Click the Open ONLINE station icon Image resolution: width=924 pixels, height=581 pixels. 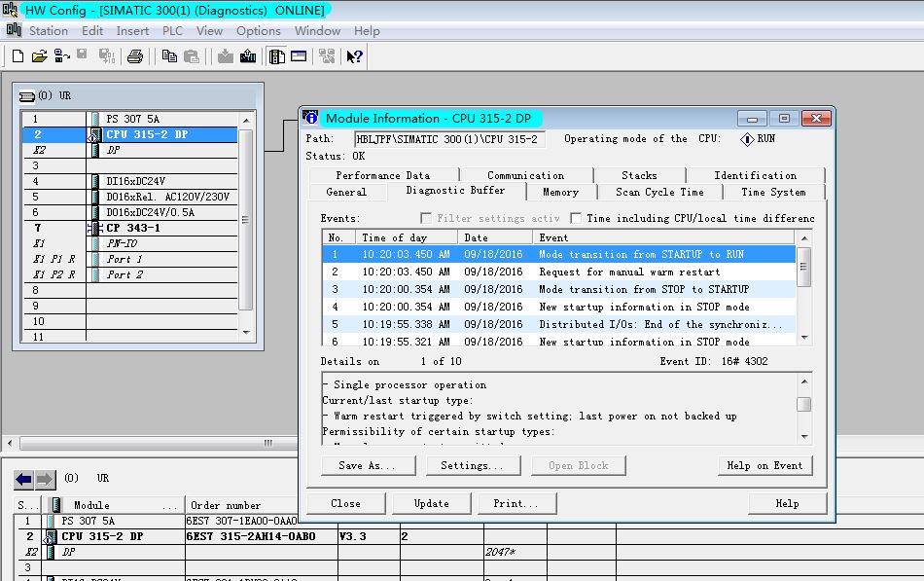point(62,56)
